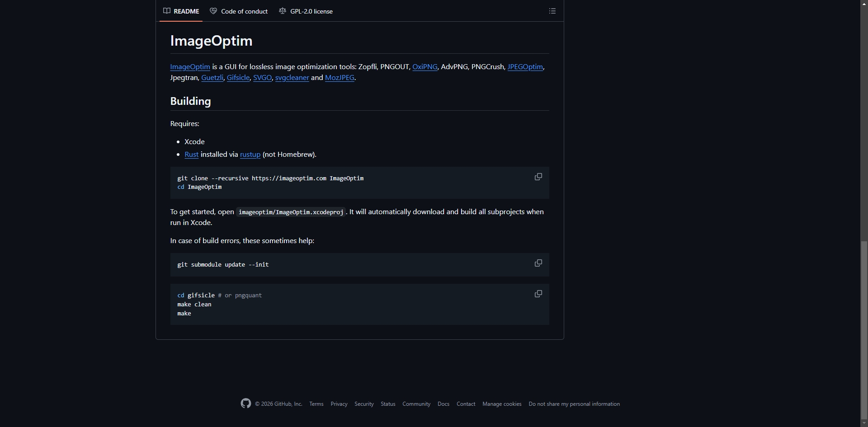Click the 'git submodule update --init' code text

(x=223, y=265)
